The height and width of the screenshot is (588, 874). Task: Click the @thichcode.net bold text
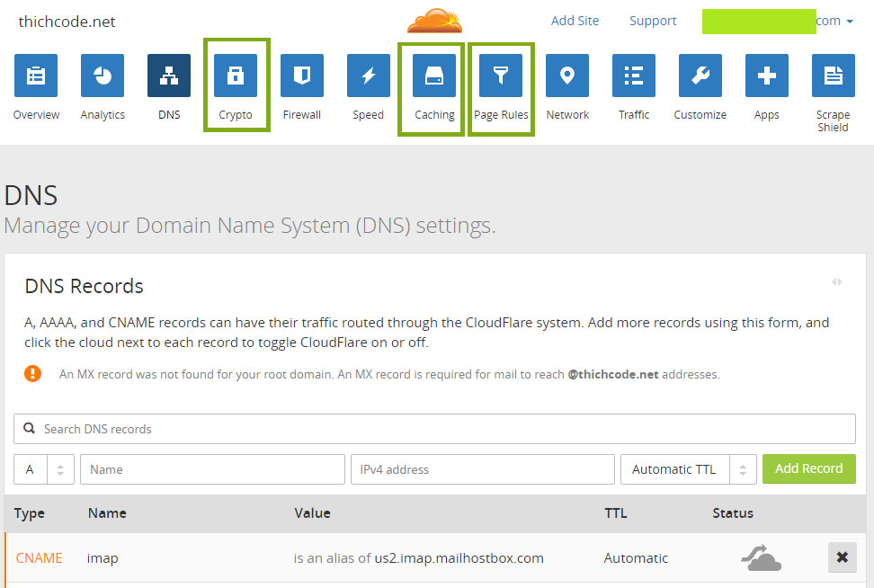click(x=613, y=375)
